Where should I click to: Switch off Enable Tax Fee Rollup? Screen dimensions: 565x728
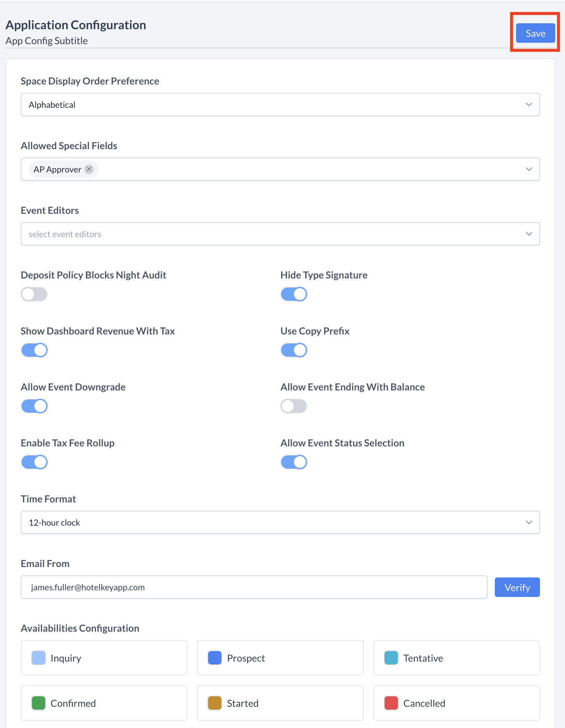[x=34, y=462]
